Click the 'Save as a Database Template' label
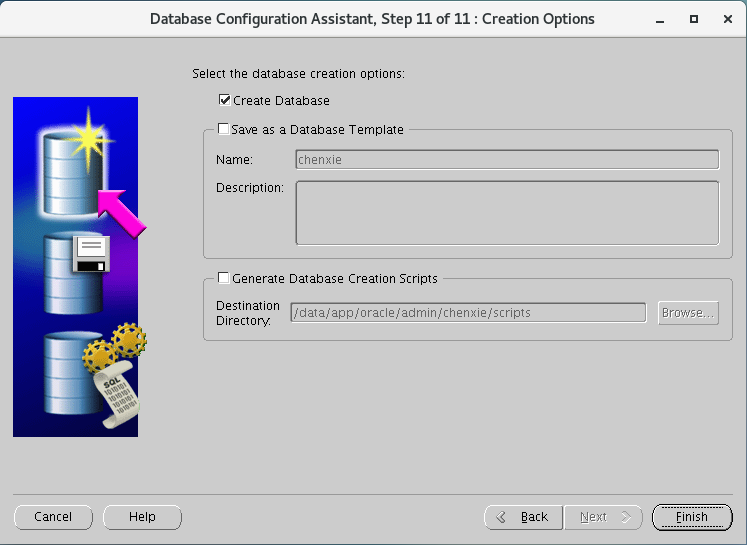 point(317,130)
